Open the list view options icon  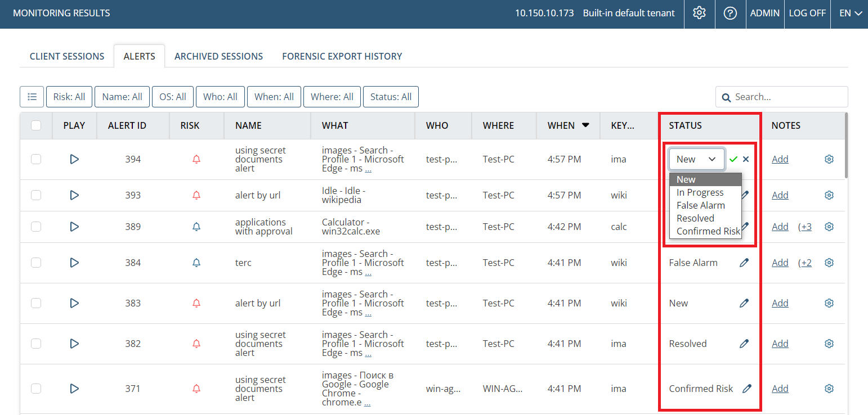(32, 97)
